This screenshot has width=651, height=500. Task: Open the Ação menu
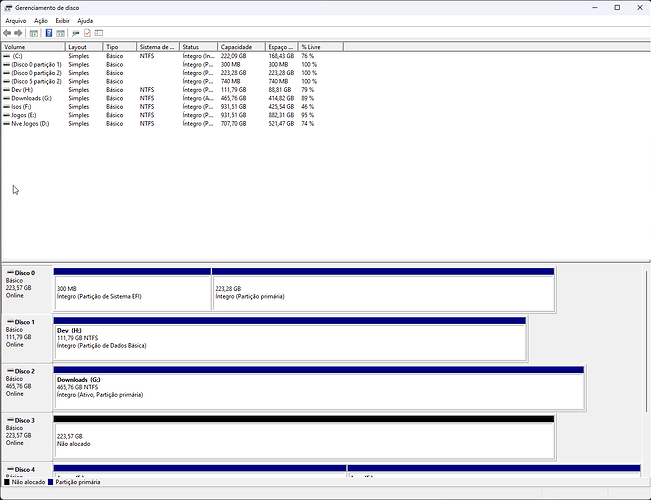(41, 20)
